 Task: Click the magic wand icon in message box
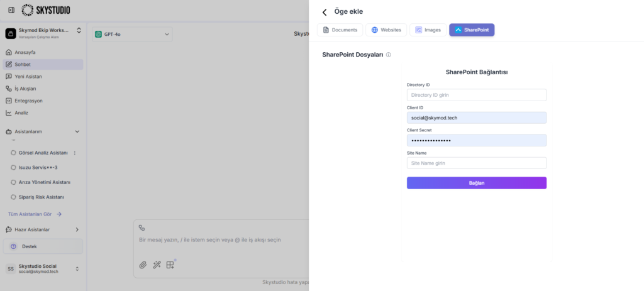(157, 265)
